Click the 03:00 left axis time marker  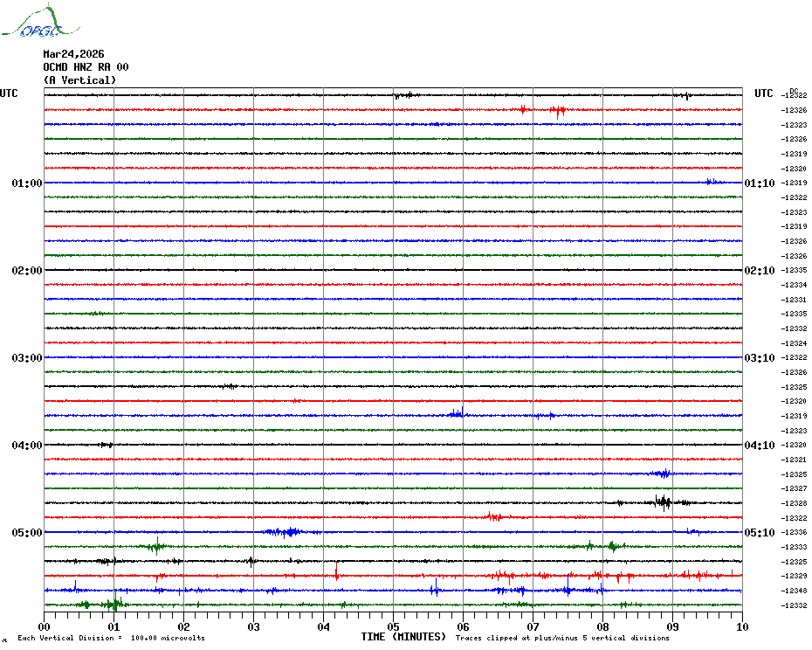point(27,358)
